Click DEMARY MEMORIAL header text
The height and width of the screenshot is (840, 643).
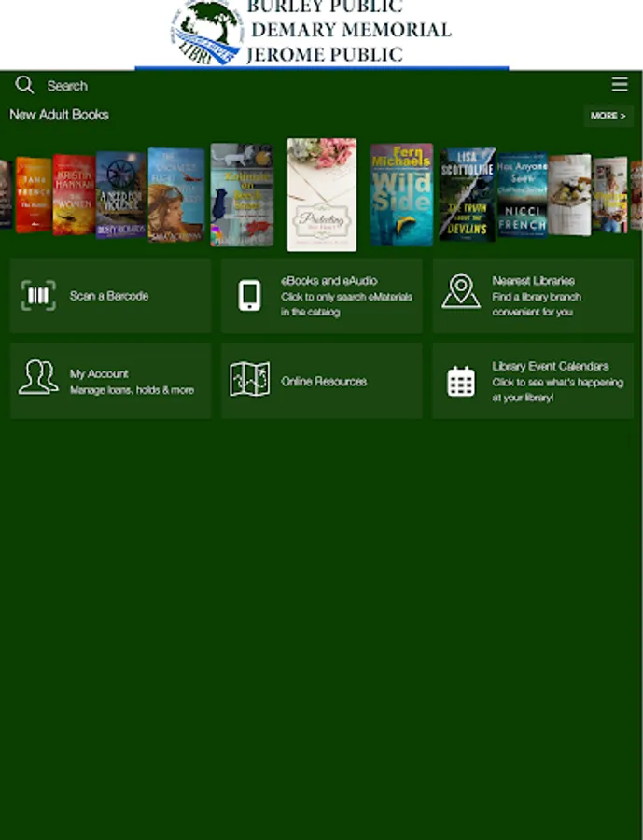click(x=352, y=30)
